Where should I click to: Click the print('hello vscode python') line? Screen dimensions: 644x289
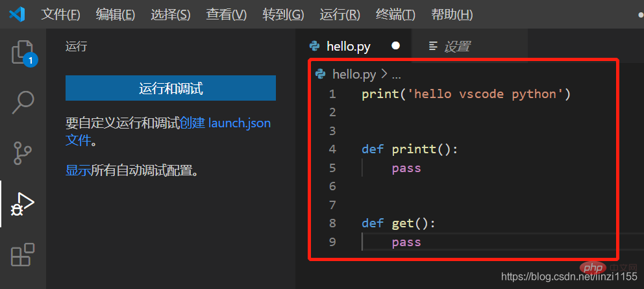click(466, 94)
